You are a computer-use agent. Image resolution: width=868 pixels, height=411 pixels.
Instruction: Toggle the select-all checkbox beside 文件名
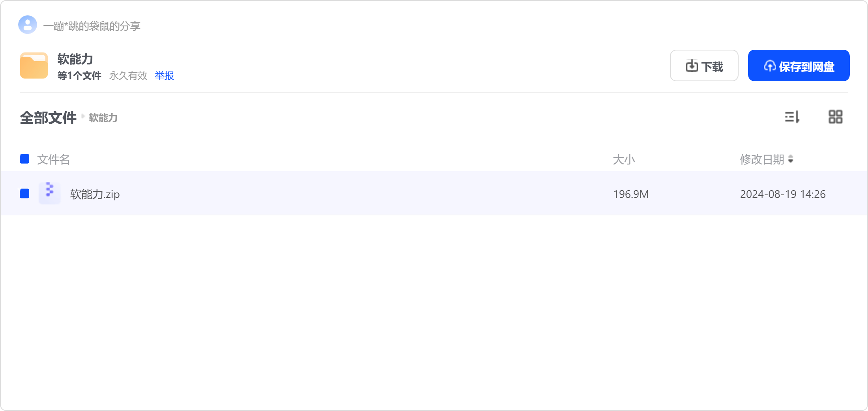coord(24,159)
